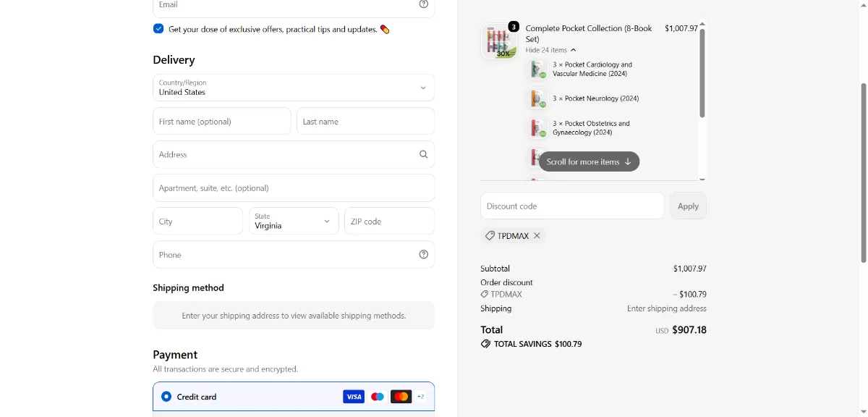This screenshot has width=868, height=417.
Task: Click the Scroll for more items button
Action: pyautogui.click(x=589, y=161)
